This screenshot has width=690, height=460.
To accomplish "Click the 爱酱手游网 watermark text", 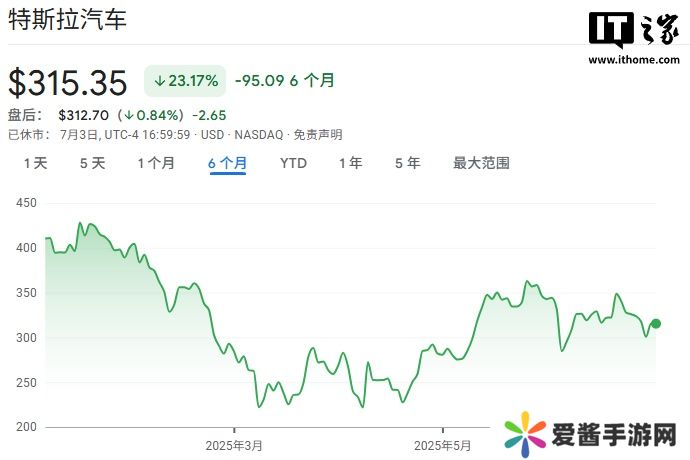I will [x=614, y=434].
